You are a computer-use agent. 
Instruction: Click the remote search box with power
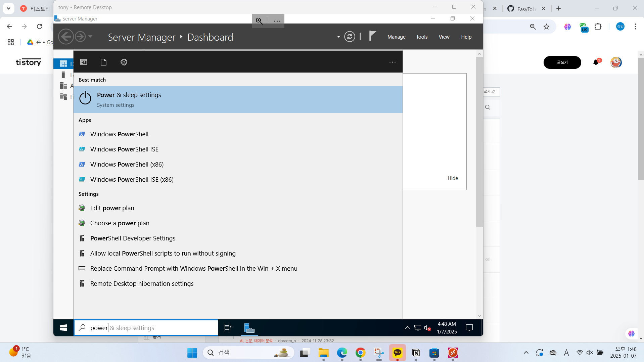[146, 328]
